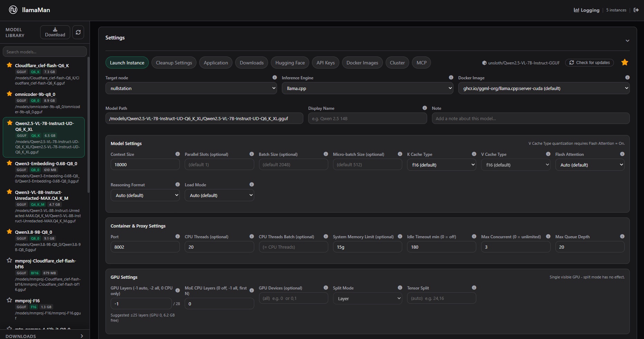Open the Docker Image dropdown
The image size is (644, 339).
click(544, 88)
